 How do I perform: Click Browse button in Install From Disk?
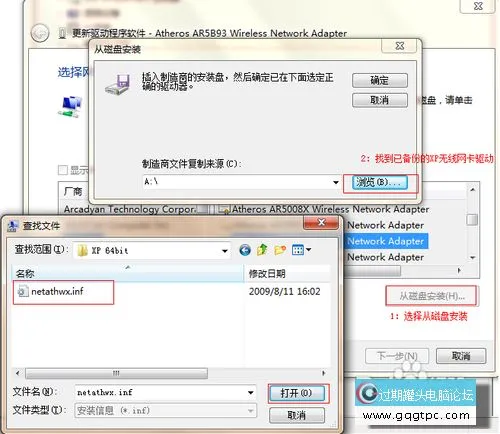pos(380,182)
